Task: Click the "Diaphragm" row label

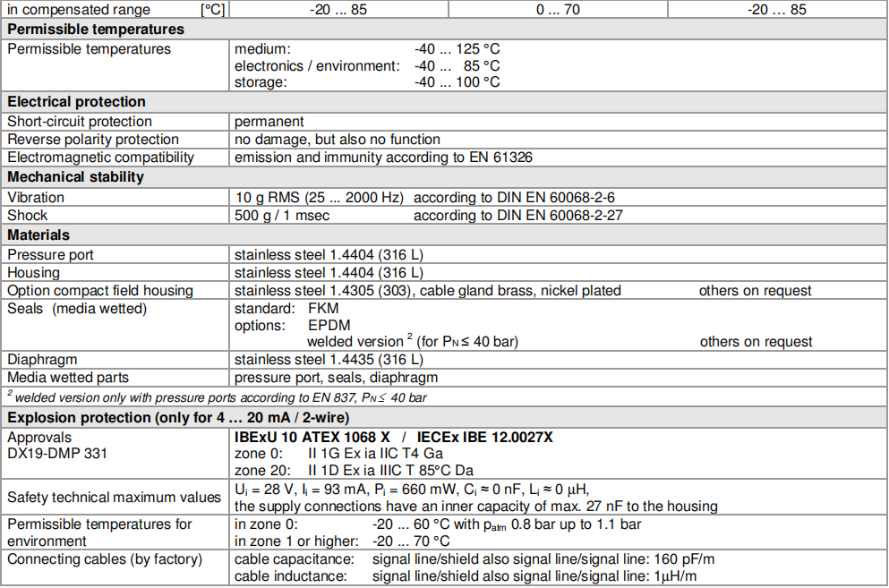Action: coord(42,360)
